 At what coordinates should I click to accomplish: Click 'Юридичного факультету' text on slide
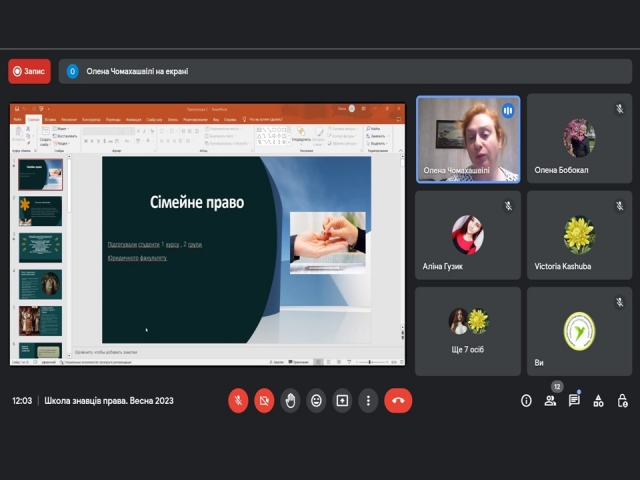[x=137, y=258]
